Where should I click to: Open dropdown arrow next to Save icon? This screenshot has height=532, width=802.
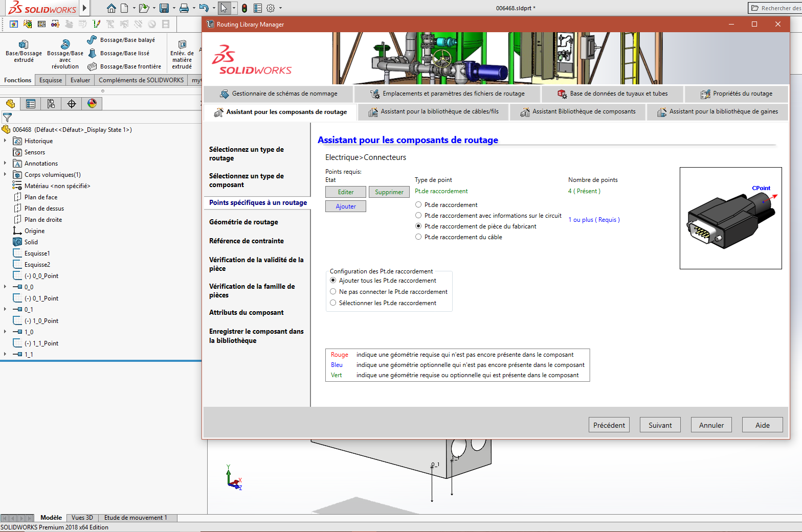coord(174,8)
